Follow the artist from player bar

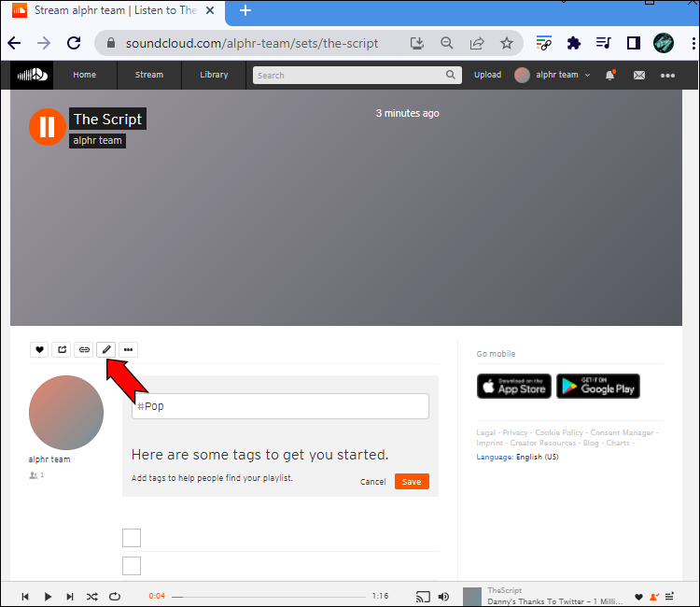(x=654, y=597)
